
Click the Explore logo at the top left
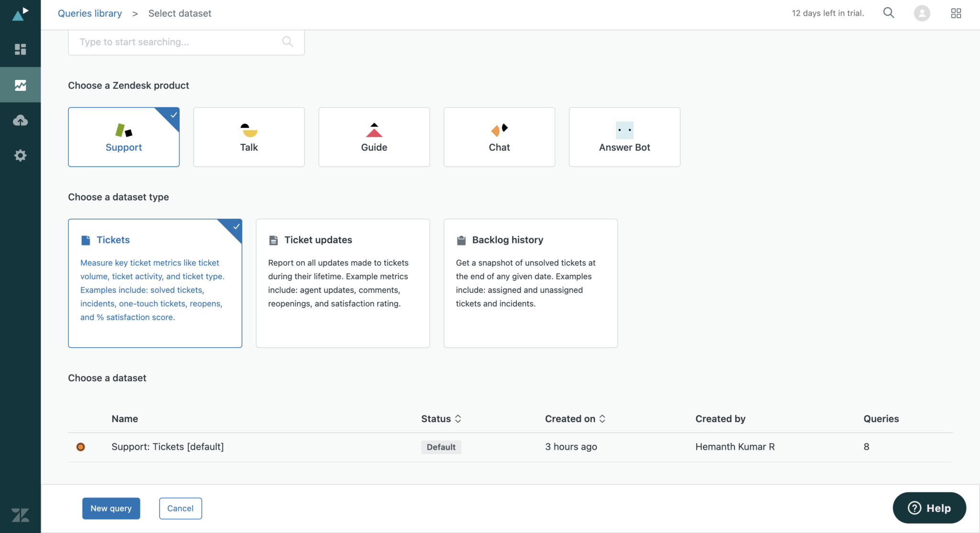19,13
